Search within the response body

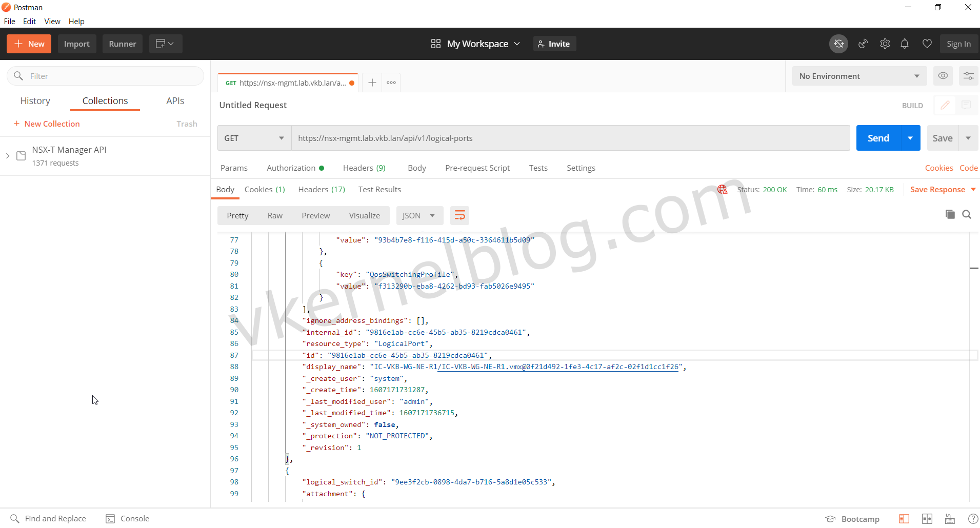967,215
